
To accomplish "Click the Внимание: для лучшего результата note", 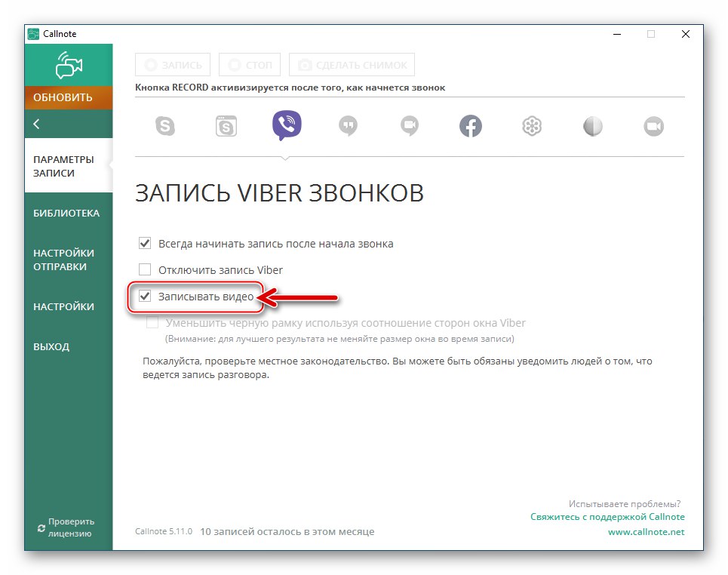I will 339,339.
